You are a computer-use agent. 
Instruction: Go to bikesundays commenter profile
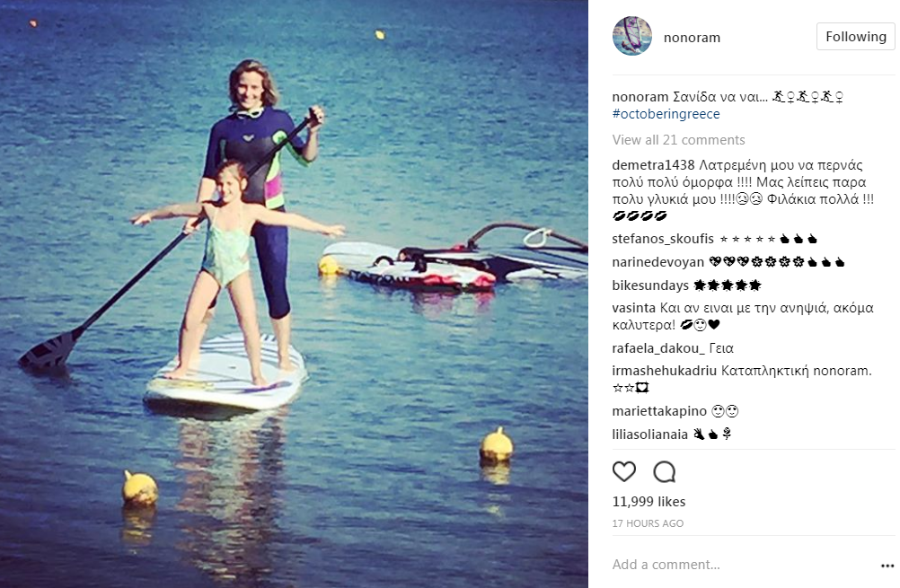(650, 285)
